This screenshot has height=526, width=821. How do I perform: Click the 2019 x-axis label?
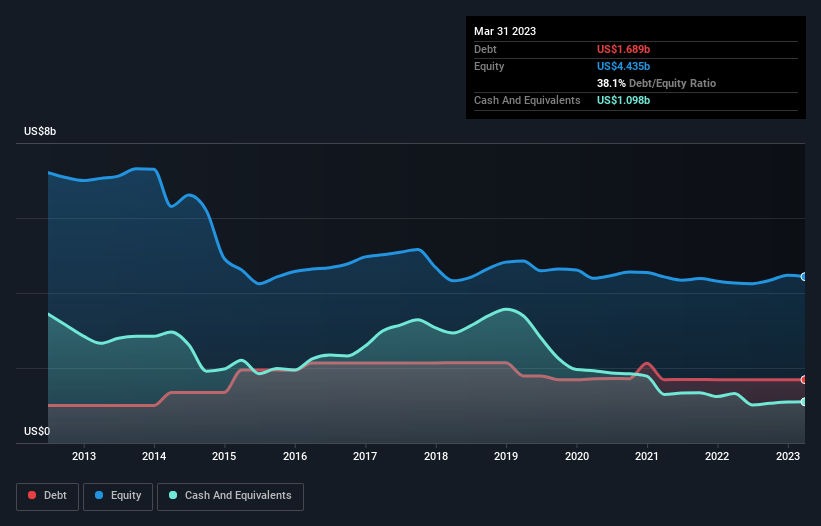tap(506, 456)
